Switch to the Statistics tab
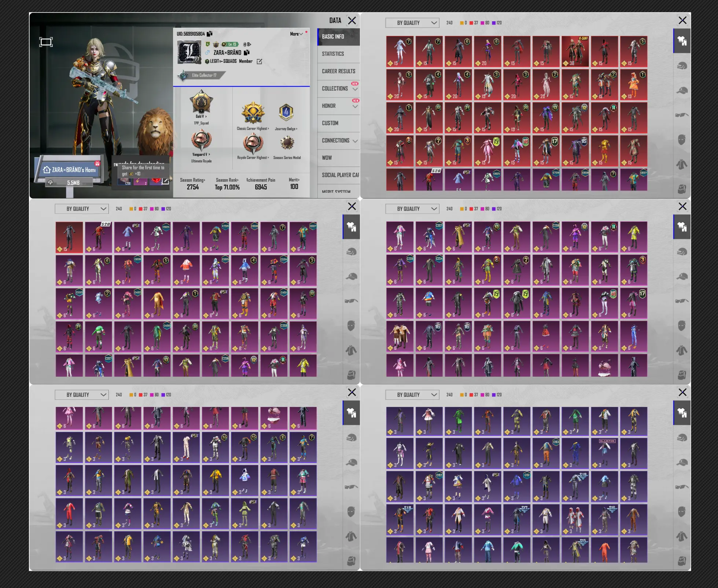The image size is (718, 588). coord(333,54)
